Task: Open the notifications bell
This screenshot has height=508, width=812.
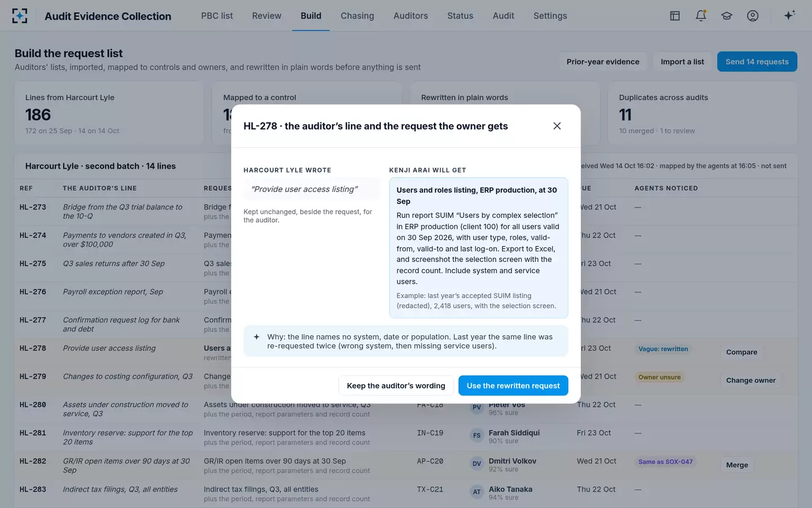Action: point(701,16)
